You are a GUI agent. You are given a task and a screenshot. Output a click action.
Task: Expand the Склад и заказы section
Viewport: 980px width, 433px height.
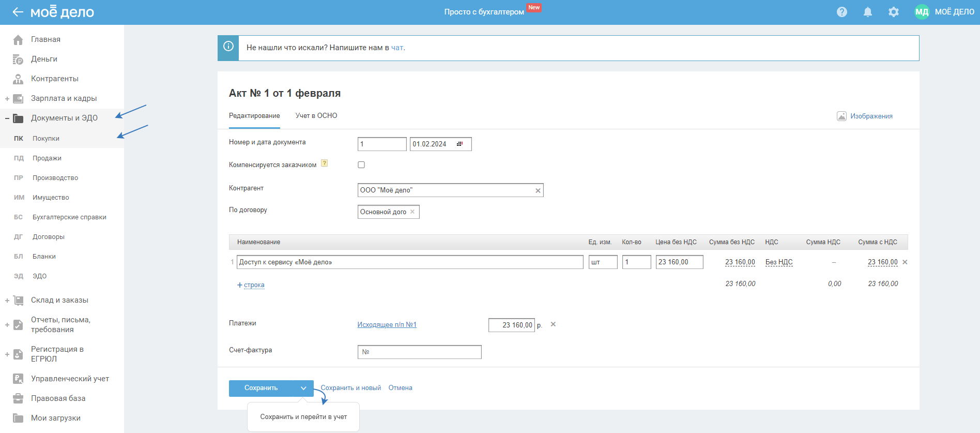(x=7, y=301)
